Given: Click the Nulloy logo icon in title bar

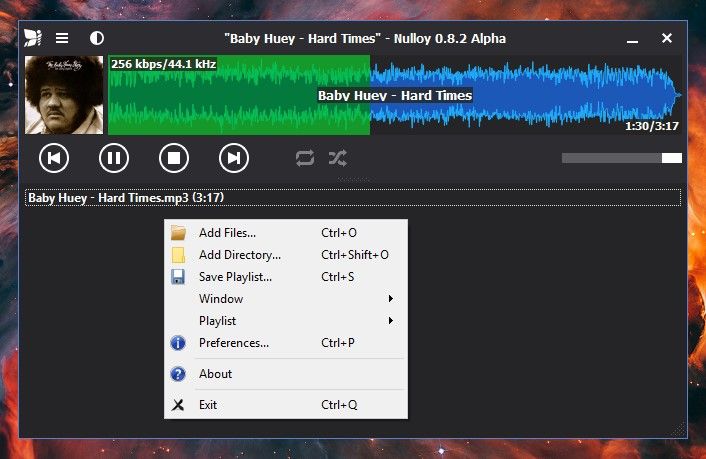Looking at the screenshot, I should tap(33, 38).
